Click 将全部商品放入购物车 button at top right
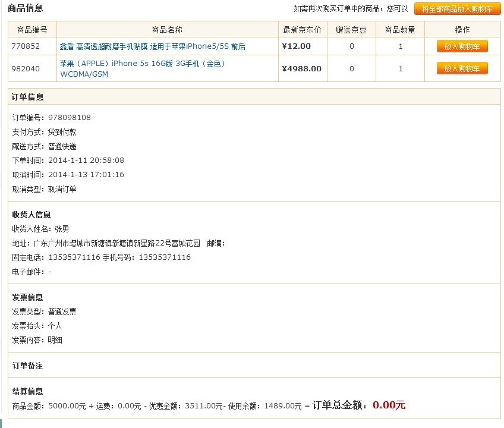504x428 pixels. coord(462,9)
